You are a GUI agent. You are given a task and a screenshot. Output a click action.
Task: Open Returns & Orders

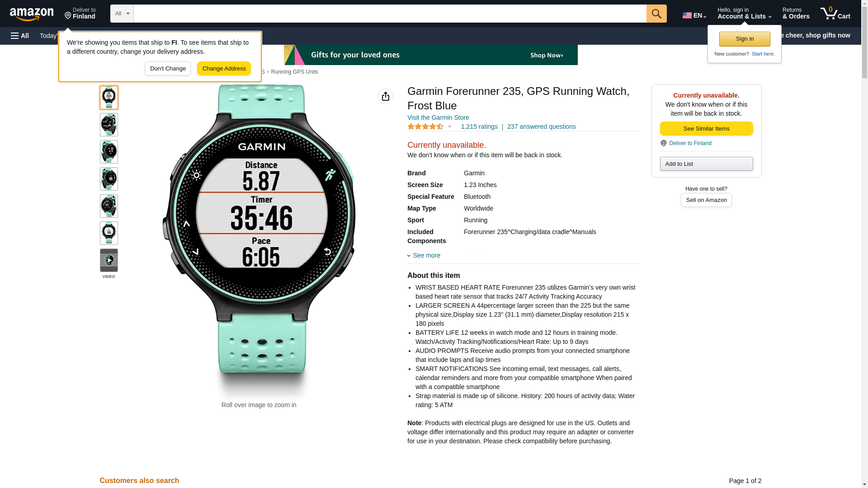pyautogui.click(x=796, y=14)
